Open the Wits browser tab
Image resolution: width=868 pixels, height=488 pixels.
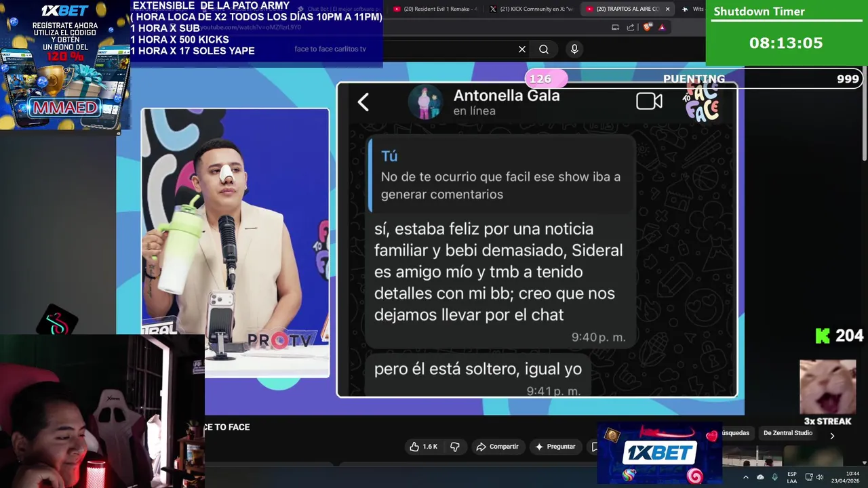pyautogui.click(x=693, y=9)
